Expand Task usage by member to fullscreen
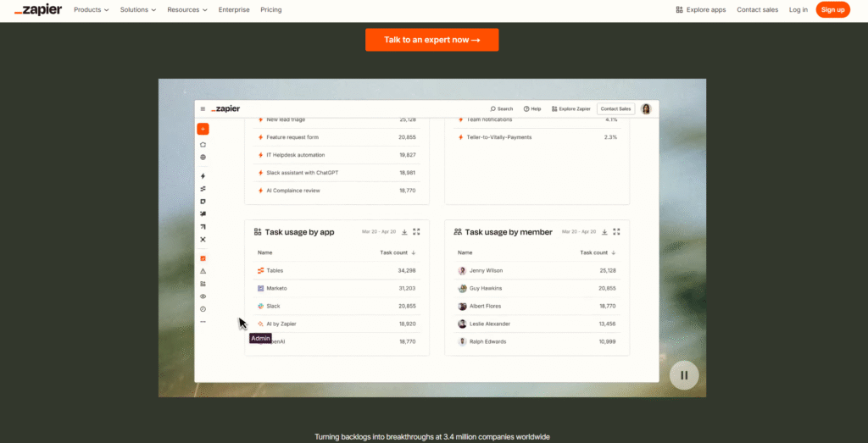 [x=617, y=232]
